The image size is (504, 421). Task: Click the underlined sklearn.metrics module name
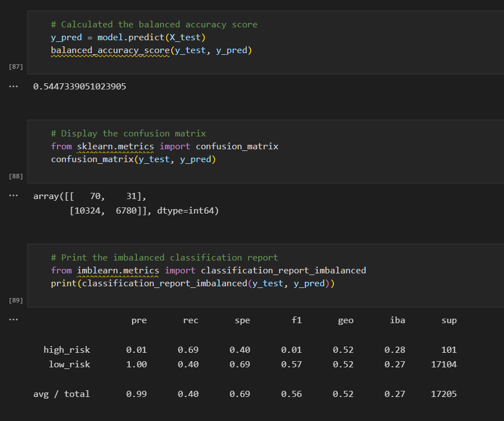point(115,146)
